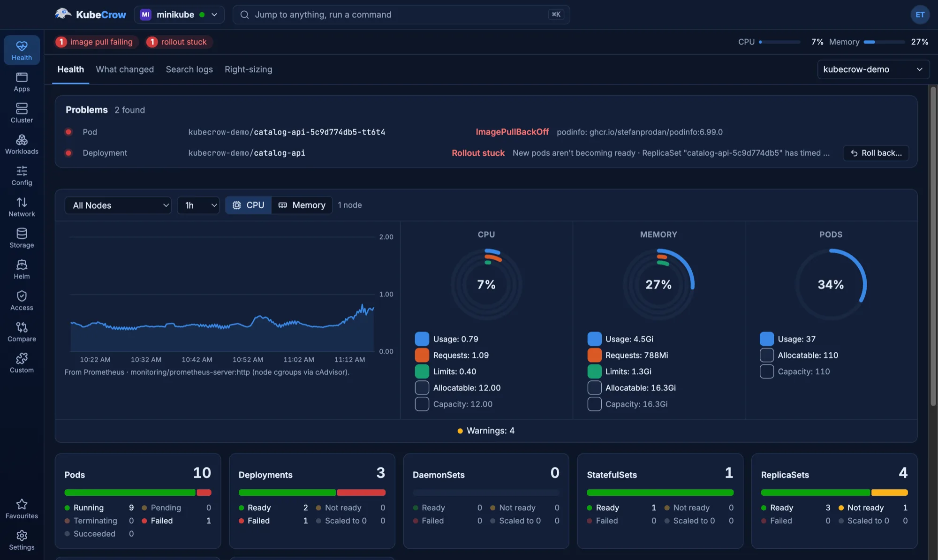Switch chart to Memory view
Screen dimensions: 938x560
302,205
